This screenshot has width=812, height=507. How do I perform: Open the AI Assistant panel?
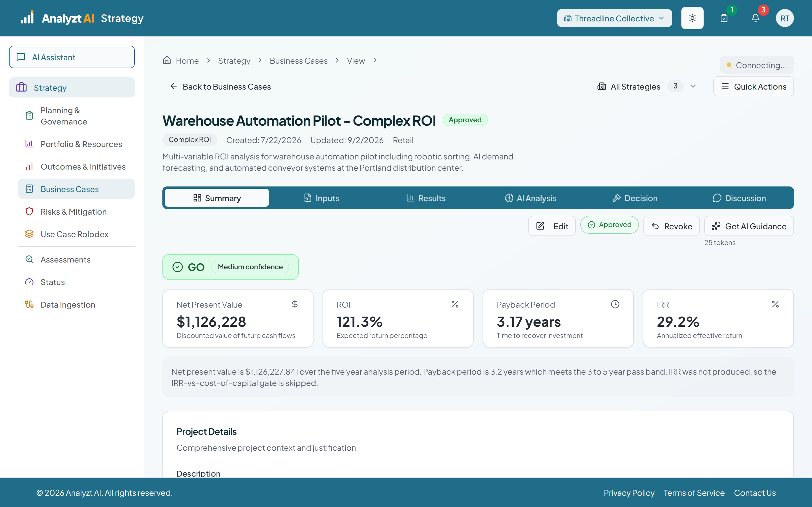click(72, 57)
